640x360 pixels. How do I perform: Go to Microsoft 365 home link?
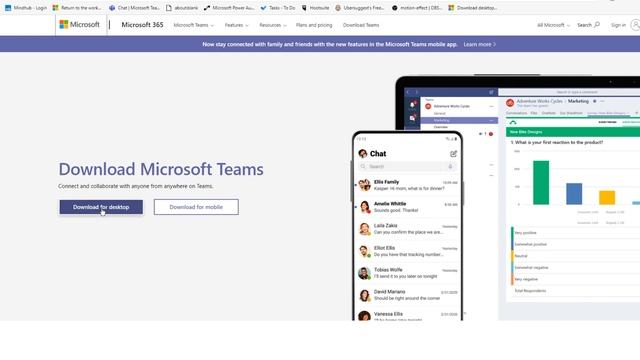point(142,25)
